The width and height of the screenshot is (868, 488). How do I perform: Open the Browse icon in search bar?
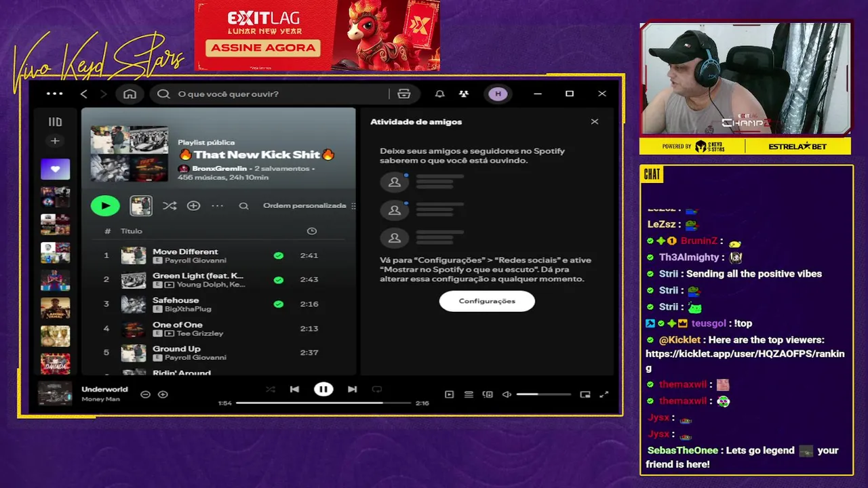click(x=404, y=94)
